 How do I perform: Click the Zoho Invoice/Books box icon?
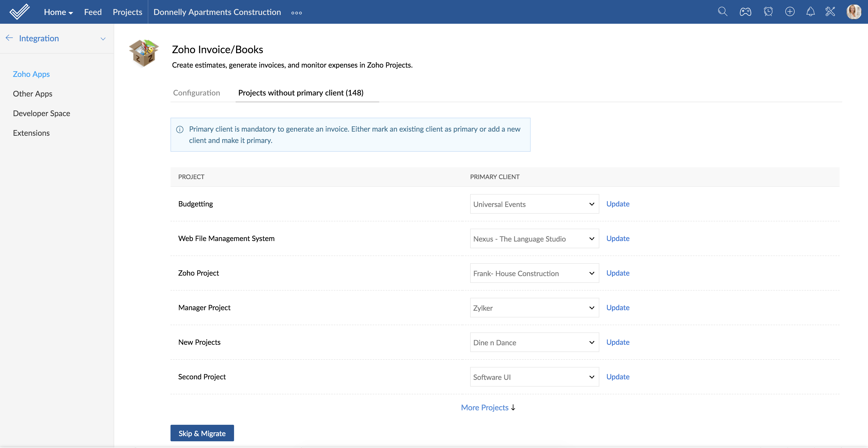(x=144, y=53)
